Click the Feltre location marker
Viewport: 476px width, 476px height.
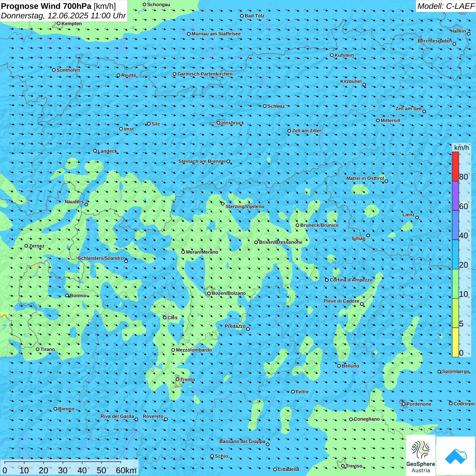(293, 392)
